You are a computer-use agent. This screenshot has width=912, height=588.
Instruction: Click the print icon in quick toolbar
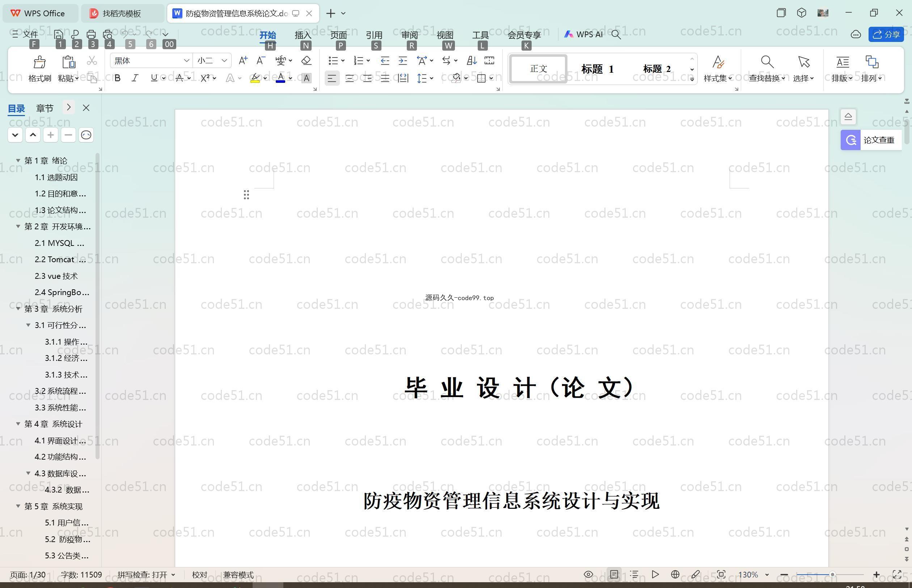[x=91, y=34]
